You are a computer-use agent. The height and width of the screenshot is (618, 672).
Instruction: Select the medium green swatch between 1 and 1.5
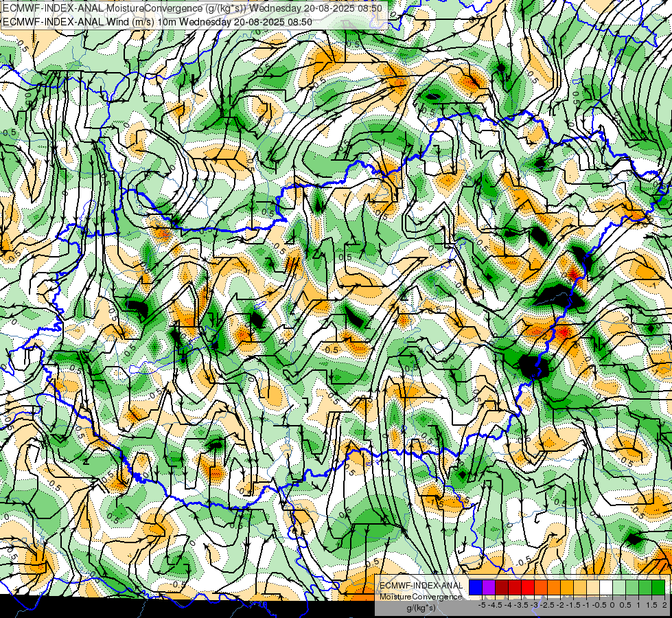(x=645, y=588)
